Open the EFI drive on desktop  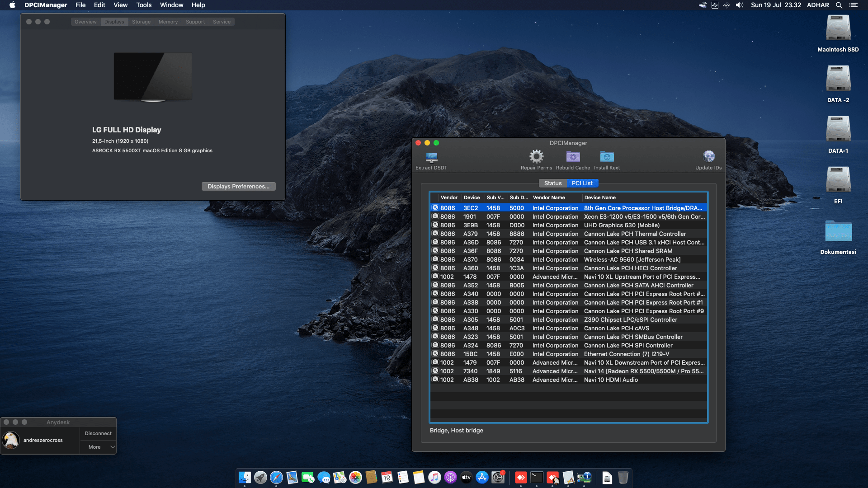click(838, 180)
